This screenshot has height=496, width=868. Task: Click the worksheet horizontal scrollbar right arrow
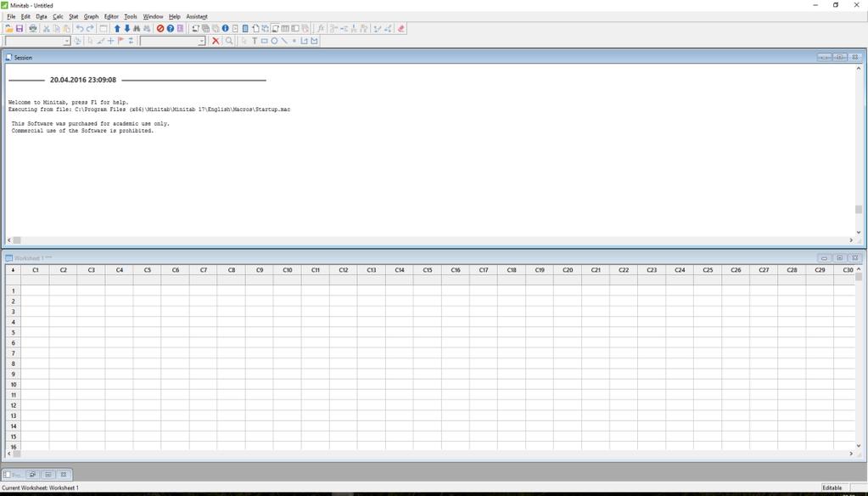click(x=851, y=454)
